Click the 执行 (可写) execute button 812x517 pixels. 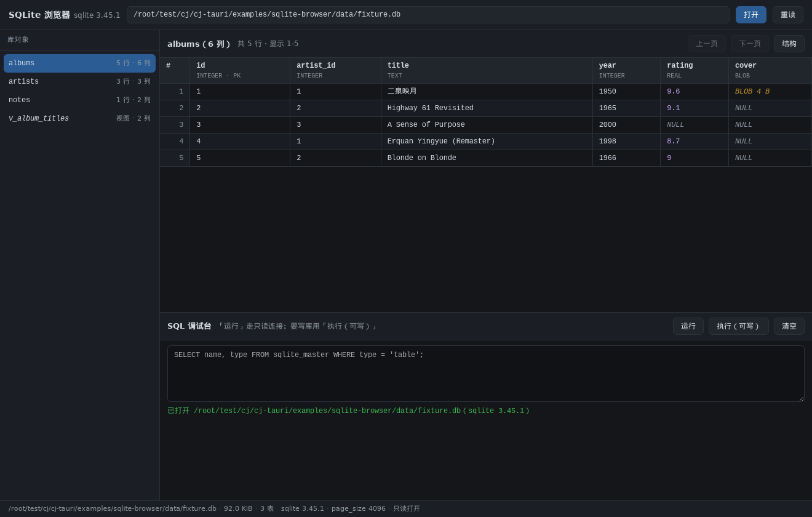coord(739,326)
